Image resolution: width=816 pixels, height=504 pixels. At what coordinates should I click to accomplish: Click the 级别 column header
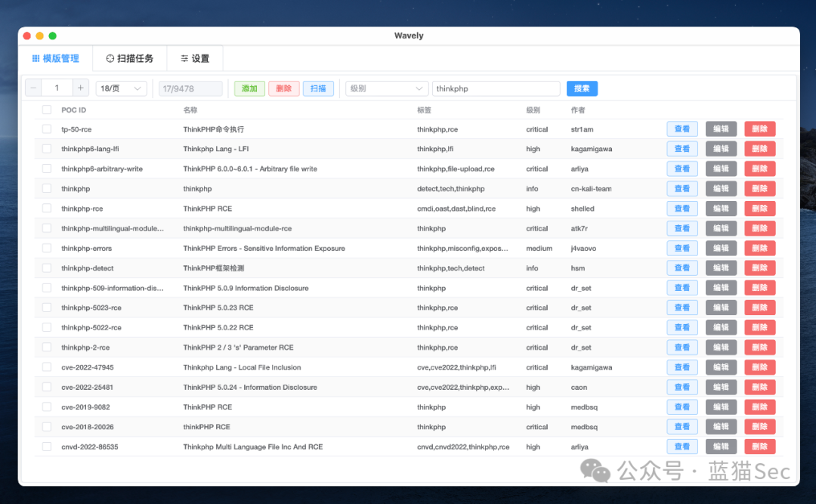(x=533, y=110)
